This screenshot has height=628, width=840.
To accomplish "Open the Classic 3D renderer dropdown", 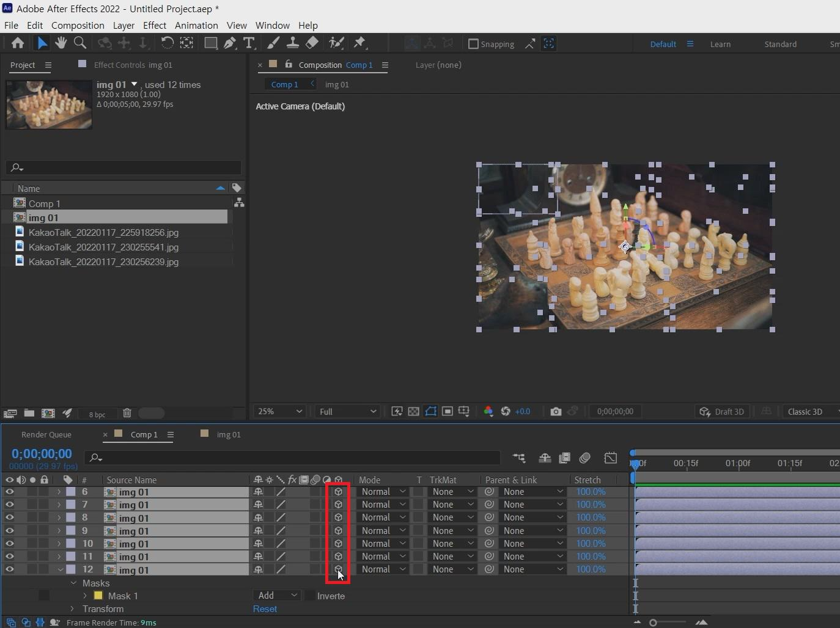I will (x=811, y=412).
